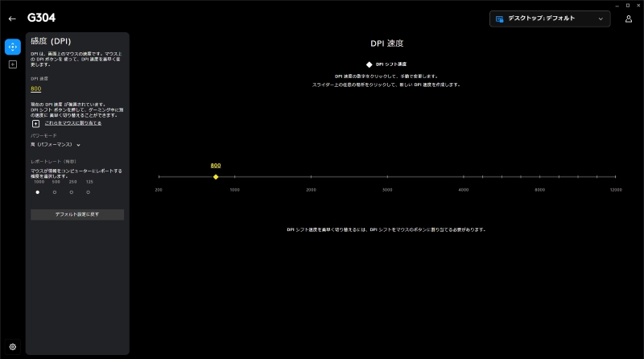Viewport: 644px width, 359px height.
Task: Select the 1000 report rate radio button
Action: click(38, 192)
